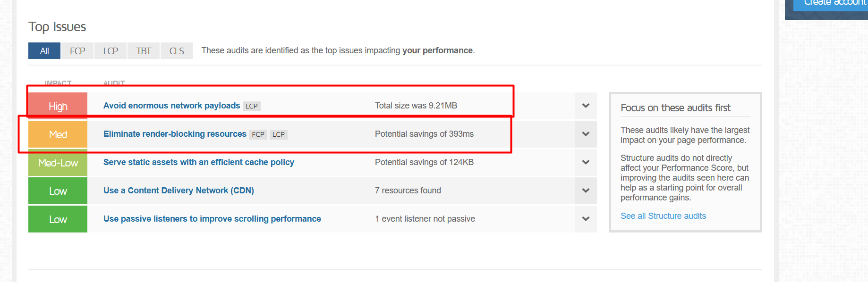Click the red High impact badge
Image resolution: width=868 pixels, height=282 pixels.
58,106
